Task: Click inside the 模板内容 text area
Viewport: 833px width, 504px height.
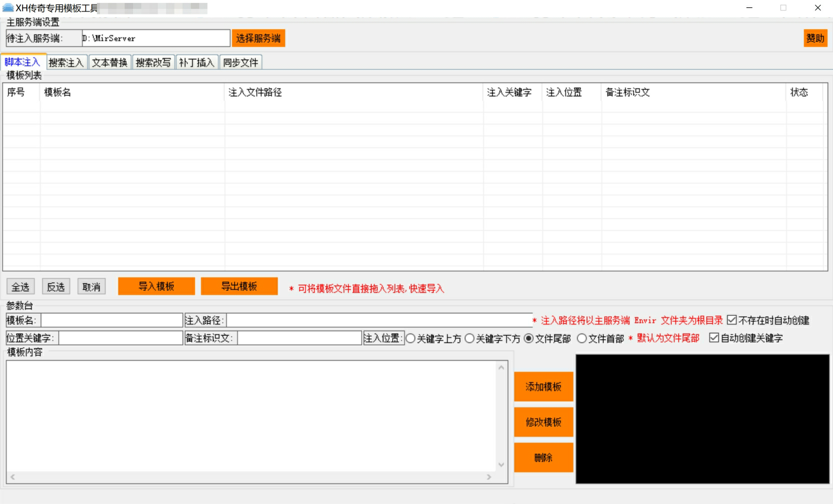Action: (x=251, y=416)
